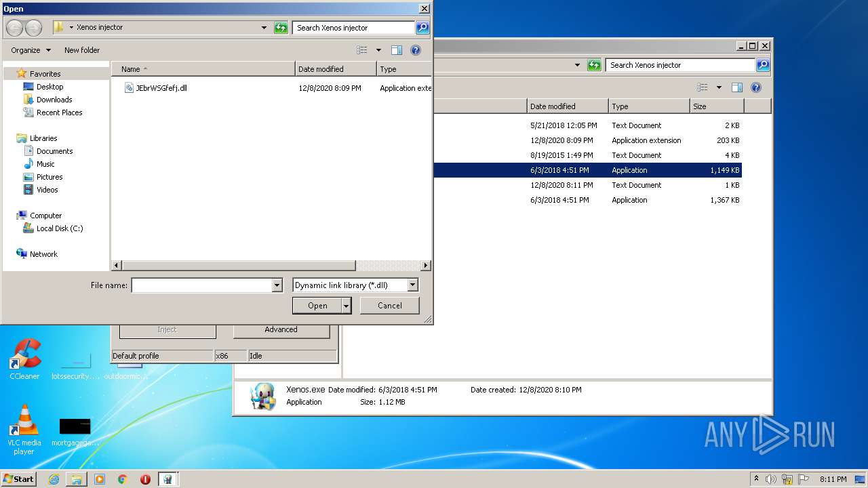Open Pictures library in sidebar

coord(50,177)
